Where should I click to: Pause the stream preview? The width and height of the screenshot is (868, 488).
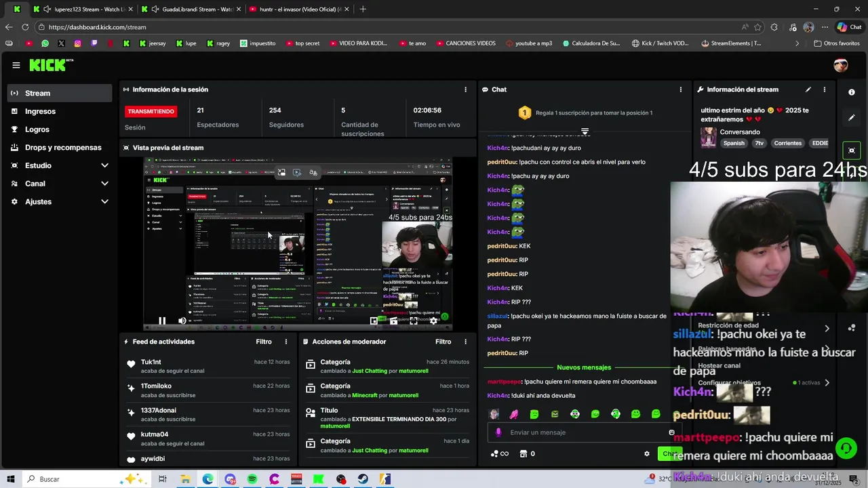pyautogui.click(x=162, y=321)
